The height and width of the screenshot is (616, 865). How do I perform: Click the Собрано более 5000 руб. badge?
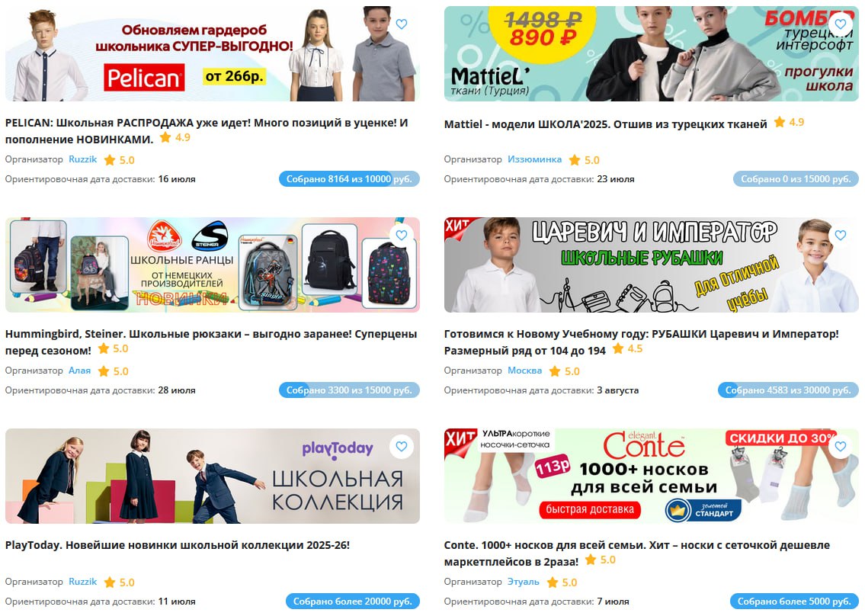click(x=794, y=601)
